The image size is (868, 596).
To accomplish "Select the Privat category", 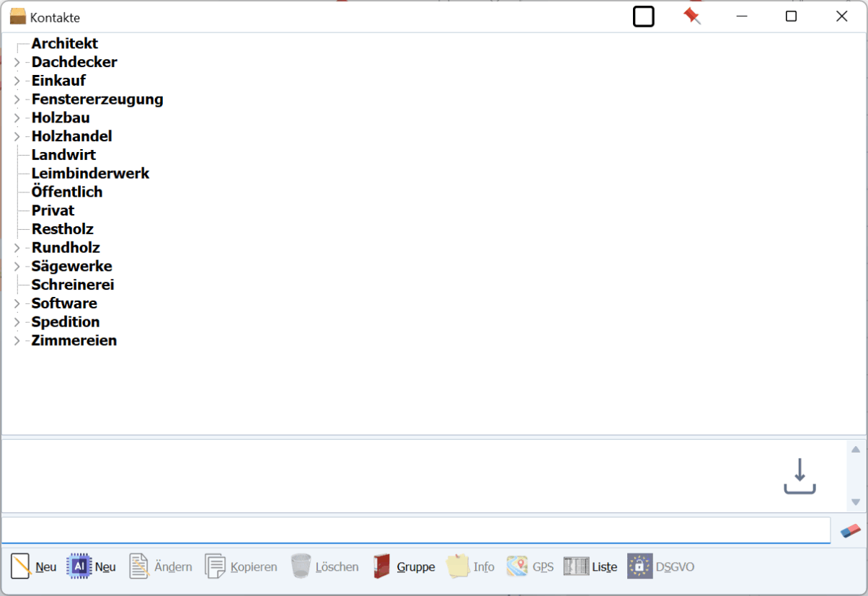I will click(x=53, y=210).
